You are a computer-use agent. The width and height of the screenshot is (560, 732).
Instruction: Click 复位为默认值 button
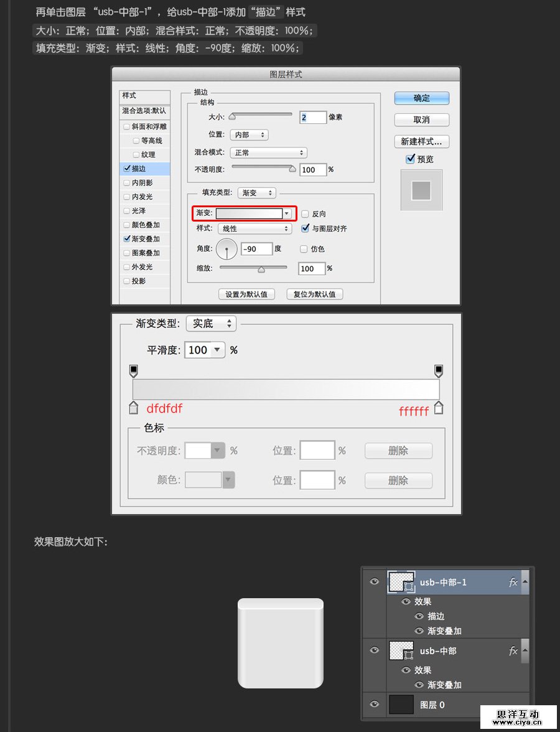(314, 294)
